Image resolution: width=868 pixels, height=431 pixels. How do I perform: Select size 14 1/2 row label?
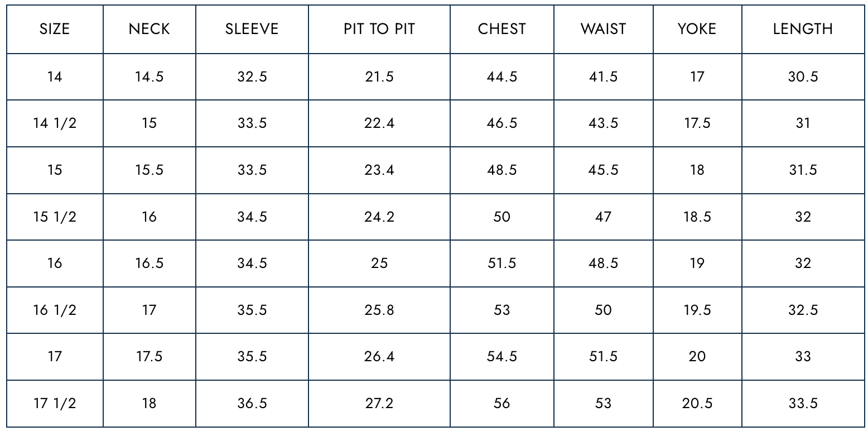coord(55,123)
